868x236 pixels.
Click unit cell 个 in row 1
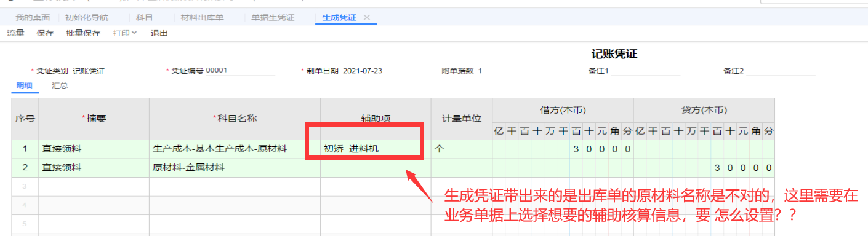(x=462, y=149)
